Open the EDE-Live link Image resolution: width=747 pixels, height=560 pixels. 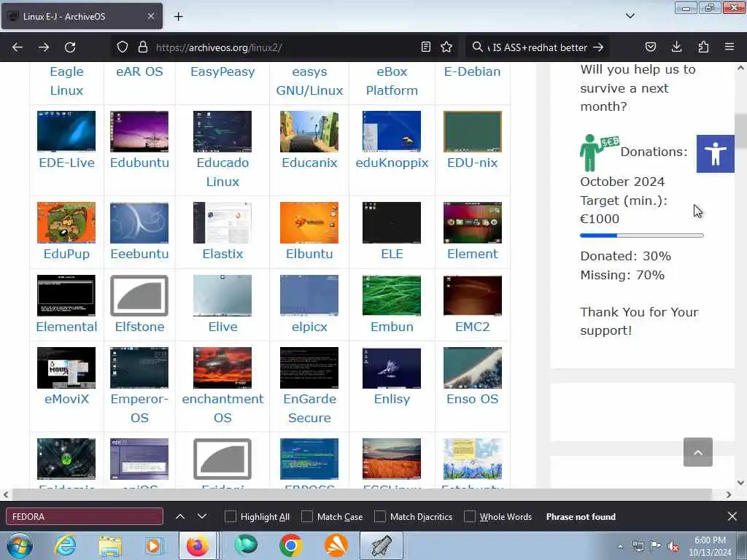[x=66, y=163]
